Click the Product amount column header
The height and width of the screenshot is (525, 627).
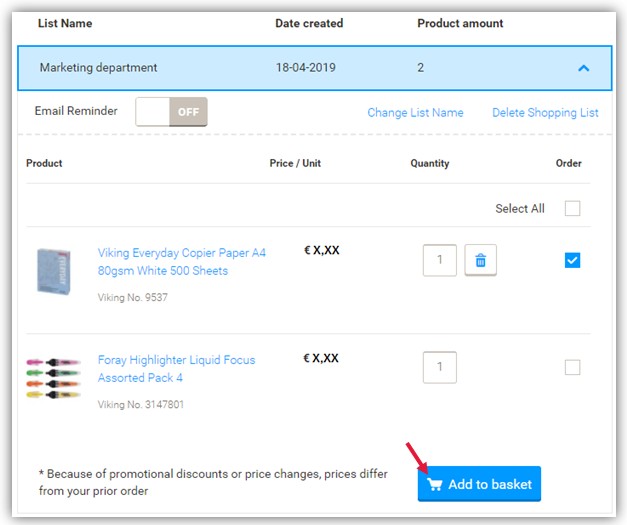pyautogui.click(x=460, y=23)
